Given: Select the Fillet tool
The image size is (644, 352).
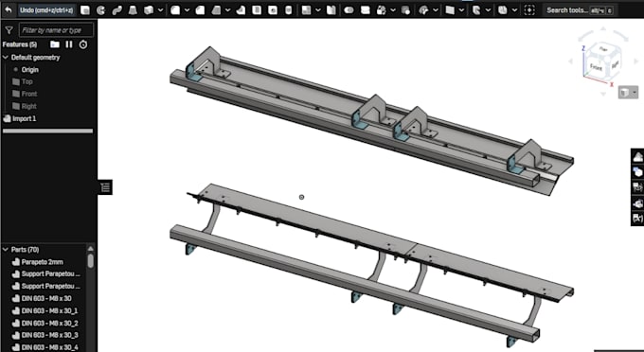Looking at the screenshot, I should click(175, 10).
